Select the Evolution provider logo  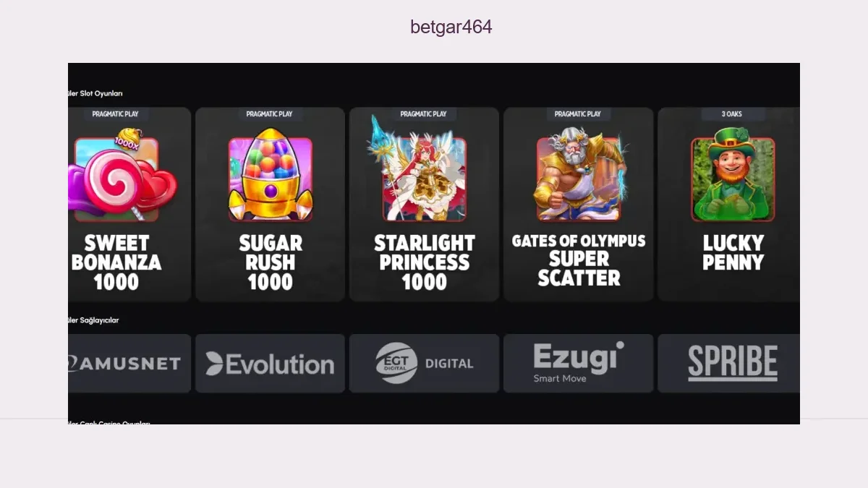pyautogui.click(x=270, y=364)
